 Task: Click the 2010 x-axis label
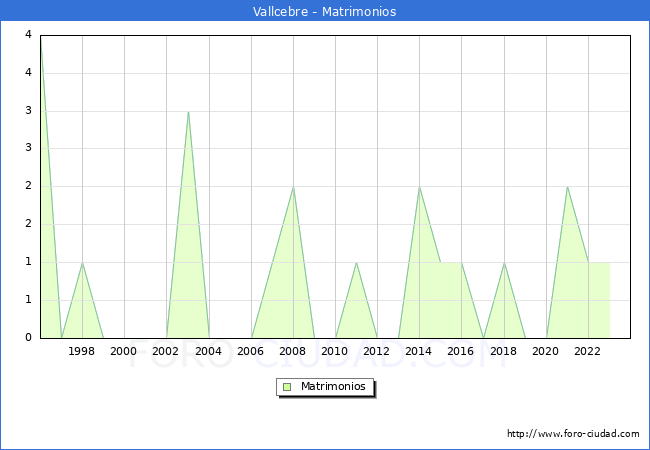[x=335, y=351]
